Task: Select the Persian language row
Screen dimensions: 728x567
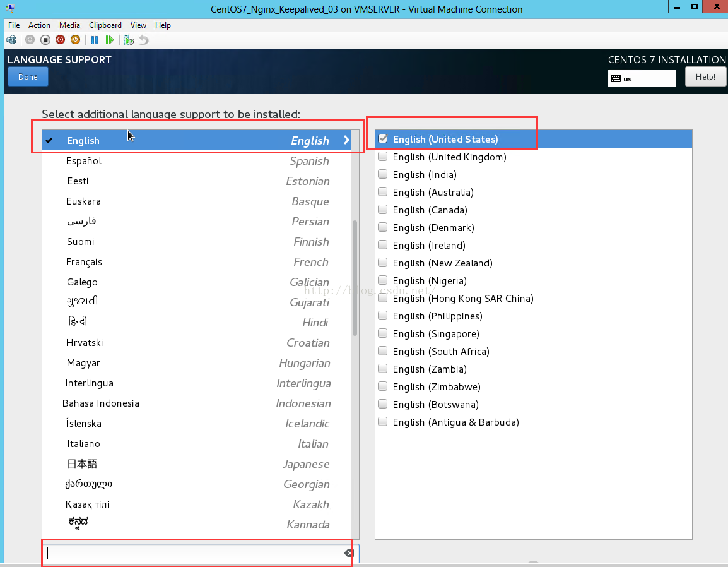Action: (x=197, y=221)
